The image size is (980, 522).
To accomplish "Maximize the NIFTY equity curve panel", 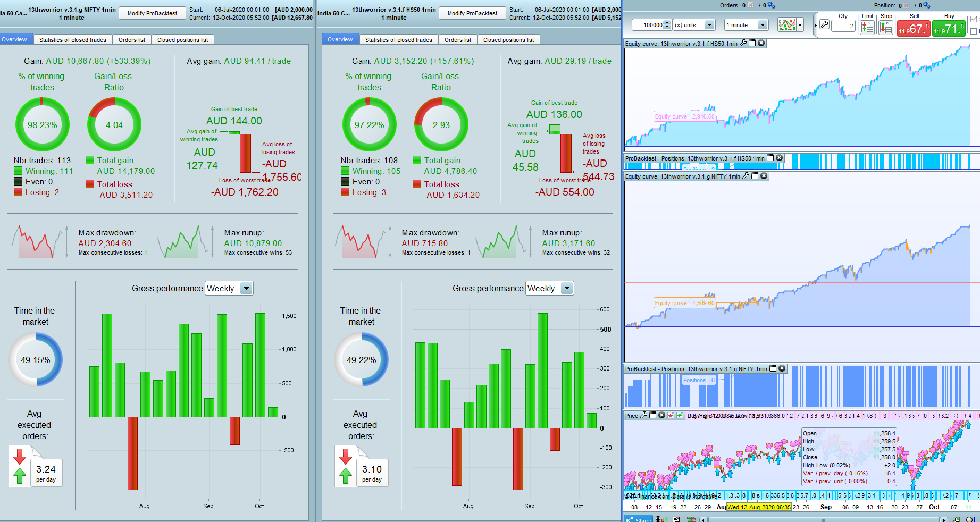I will pyautogui.click(x=755, y=176).
